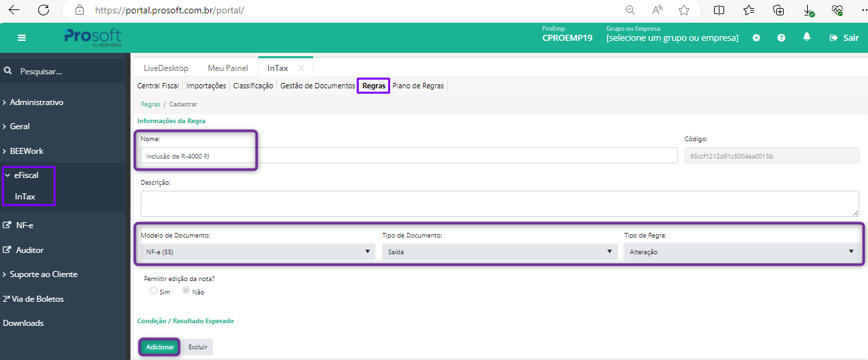Viewport: 868px width, 360px height.
Task: Click the Sair logout button
Action: point(844,38)
